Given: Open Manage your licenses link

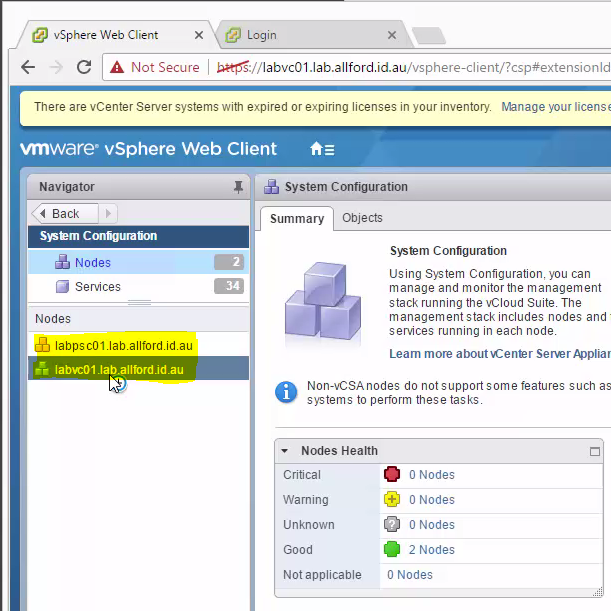Looking at the screenshot, I should [556, 107].
